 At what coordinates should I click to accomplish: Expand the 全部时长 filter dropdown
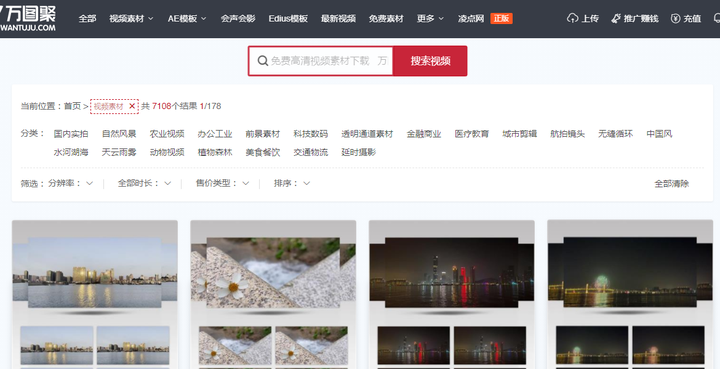point(144,183)
